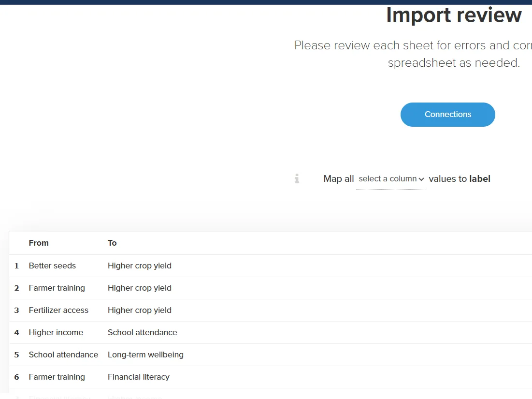Select 'Farmer training' in row 6
The height and width of the screenshot is (399, 532).
pos(57,377)
